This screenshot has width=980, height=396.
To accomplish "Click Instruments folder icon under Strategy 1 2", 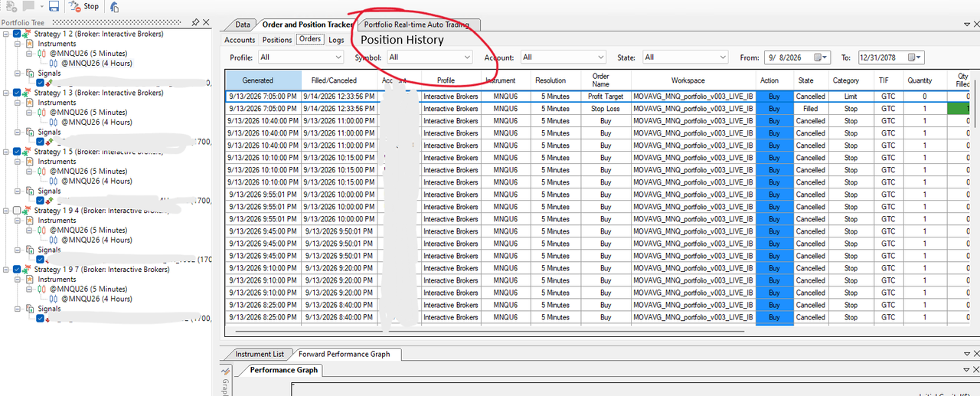I will point(31,44).
